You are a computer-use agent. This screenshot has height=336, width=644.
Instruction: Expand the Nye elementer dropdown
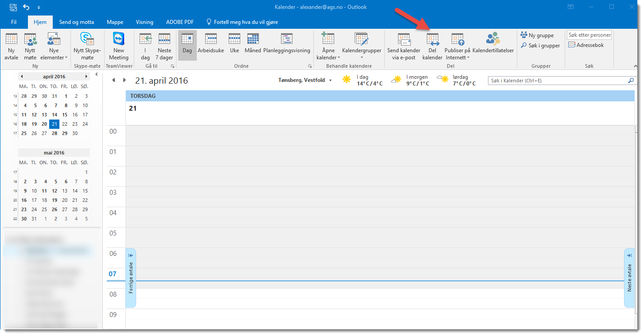[x=54, y=58]
